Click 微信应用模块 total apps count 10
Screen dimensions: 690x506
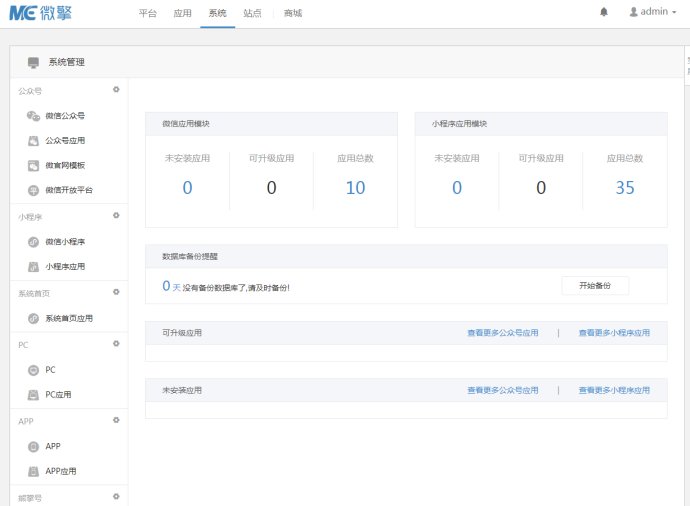(x=356, y=188)
